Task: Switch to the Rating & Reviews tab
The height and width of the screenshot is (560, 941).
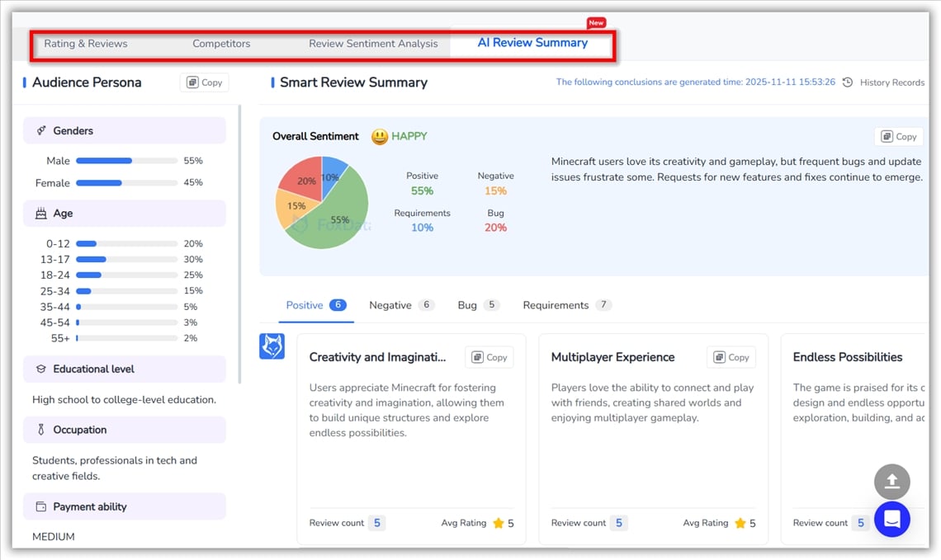Action: 86,44
